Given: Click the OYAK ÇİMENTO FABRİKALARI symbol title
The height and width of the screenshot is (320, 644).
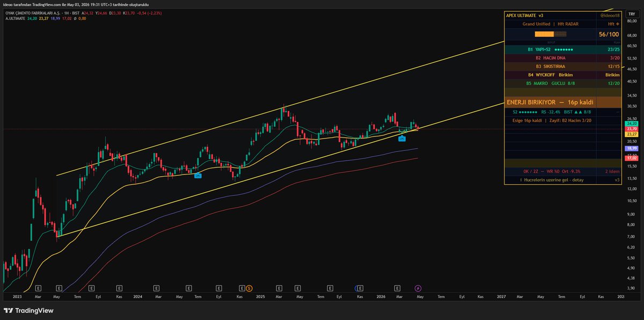Looking at the screenshot, I should coord(32,13).
